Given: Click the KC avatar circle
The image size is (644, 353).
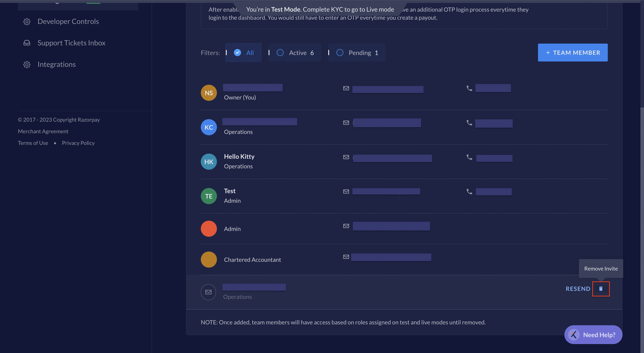Looking at the screenshot, I should tap(209, 127).
